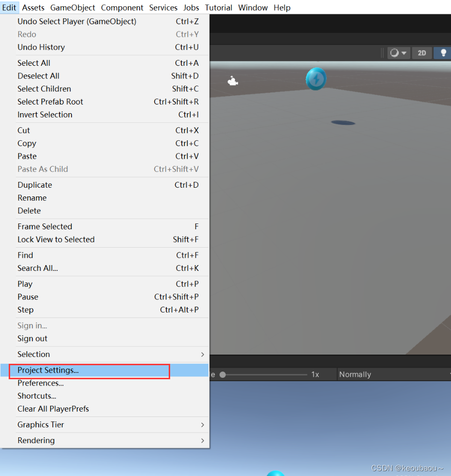
Task: Open the GameObject menu
Action: click(x=73, y=7)
